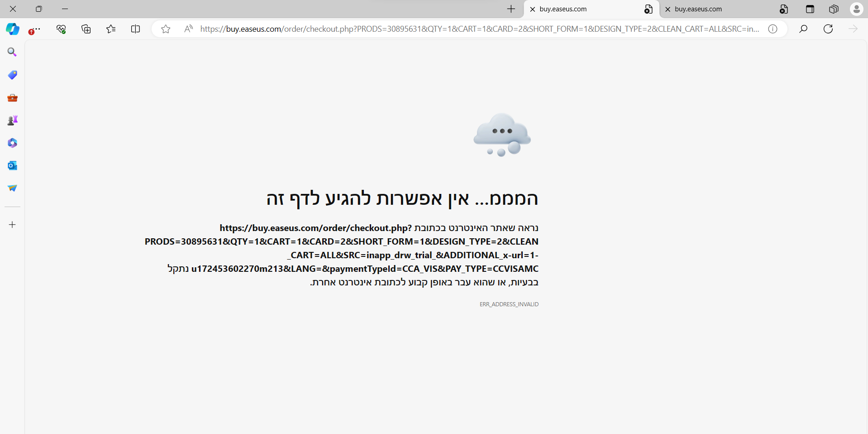868x434 pixels.
Task: Close the inactive buy.easeus.com tab
Action: [668, 9]
